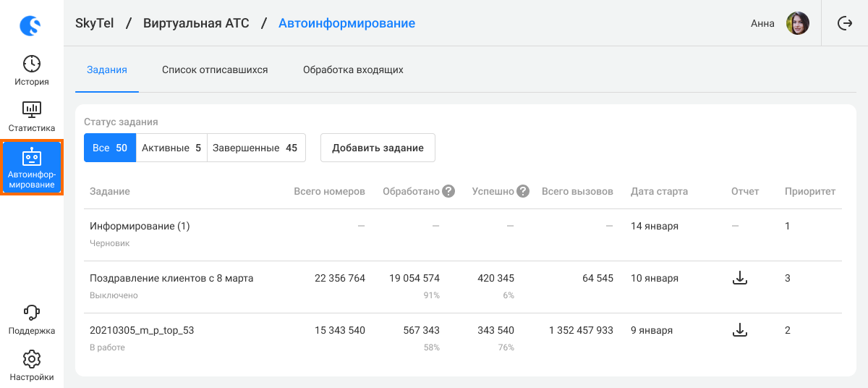Click the value 1 352 457 933
The width and height of the screenshot is (868, 388).
(x=581, y=330)
